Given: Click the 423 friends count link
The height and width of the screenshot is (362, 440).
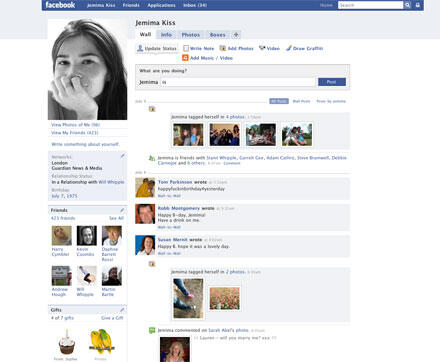Looking at the screenshot, I should click(x=63, y=218).
